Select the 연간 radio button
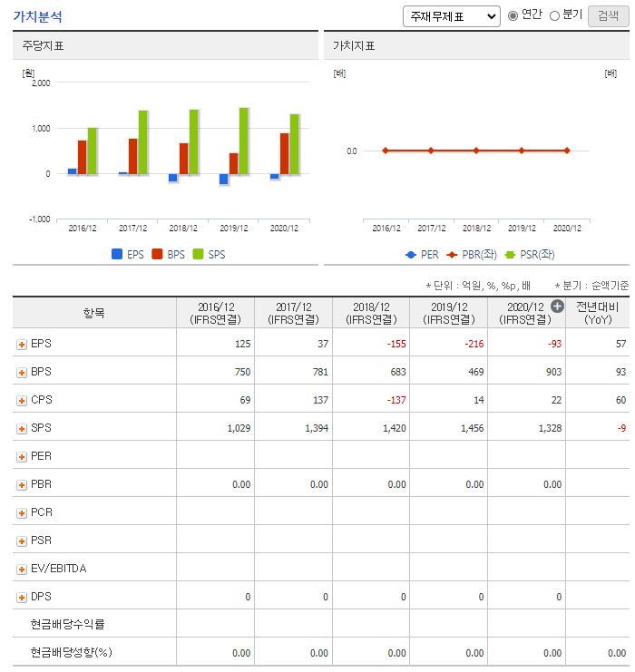This screenshot has width=635, height=672. pyautogui.click(x=513, y=15)
